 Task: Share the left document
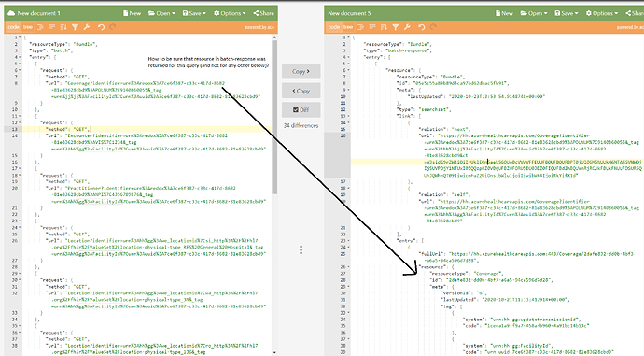click(264, 13)
